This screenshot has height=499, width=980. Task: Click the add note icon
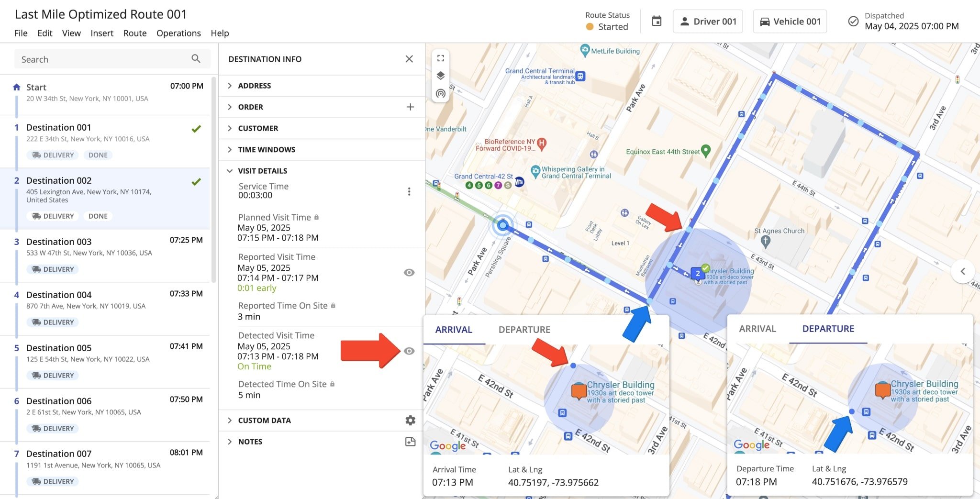(x=410, y=442)
